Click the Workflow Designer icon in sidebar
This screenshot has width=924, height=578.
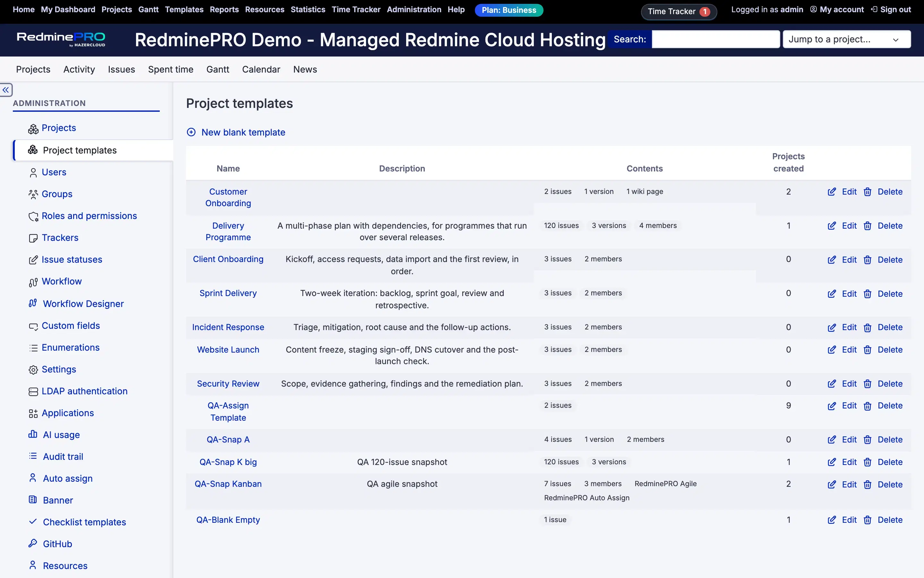pyautogui.click(x=33, y=303)
